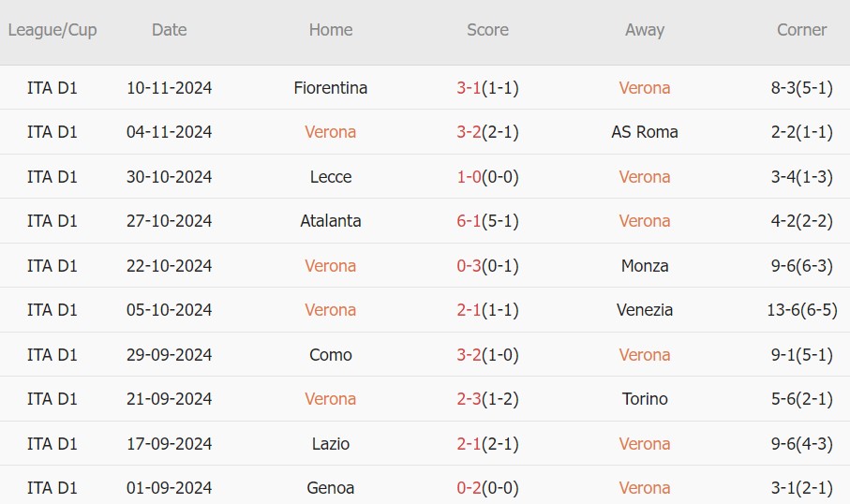The height and width of the screenshot is (504, 850).
Task: Click the Fiorentina home team name
Action: pyautogui.click(x=330, y=88)
